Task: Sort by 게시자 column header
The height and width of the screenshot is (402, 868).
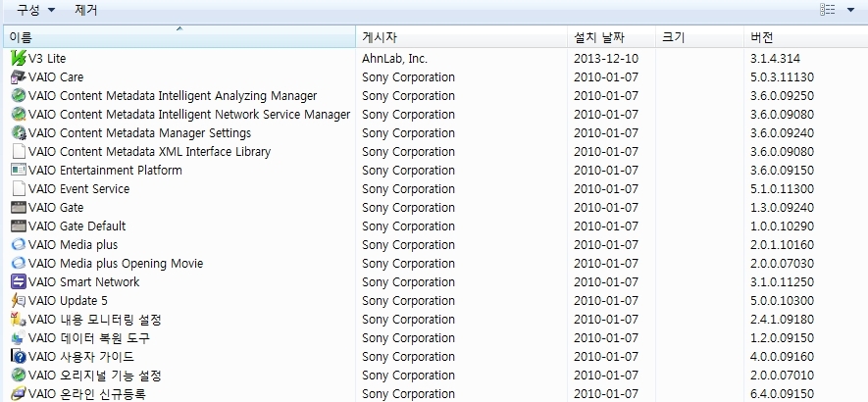Action: coord(461,38)
